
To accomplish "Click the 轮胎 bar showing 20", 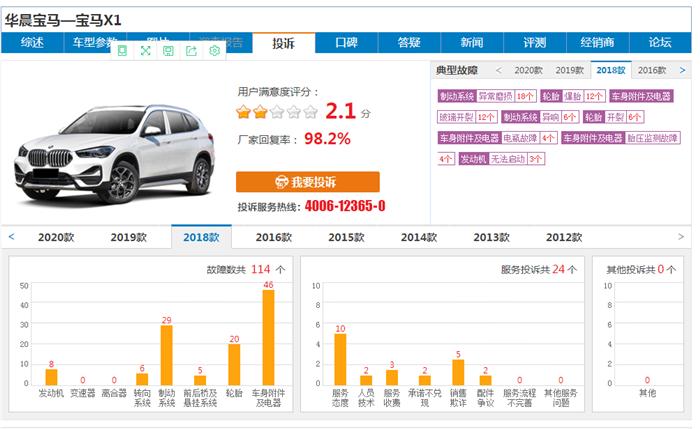I will pos(234,365).
